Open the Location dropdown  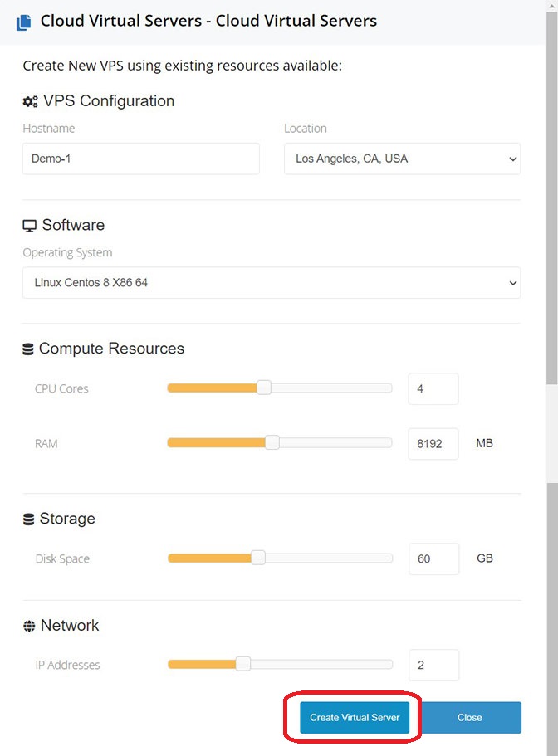402,159
